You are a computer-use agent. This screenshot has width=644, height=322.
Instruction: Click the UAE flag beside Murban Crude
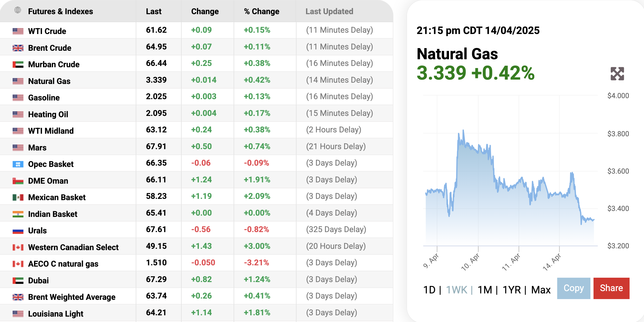point(18,64)
